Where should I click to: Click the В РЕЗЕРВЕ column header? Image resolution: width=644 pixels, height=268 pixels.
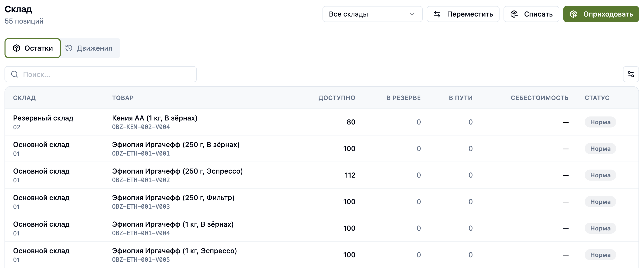[404, 98]
